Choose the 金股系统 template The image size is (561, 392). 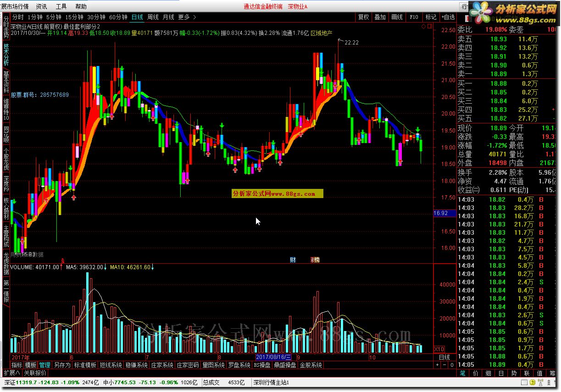311,365
